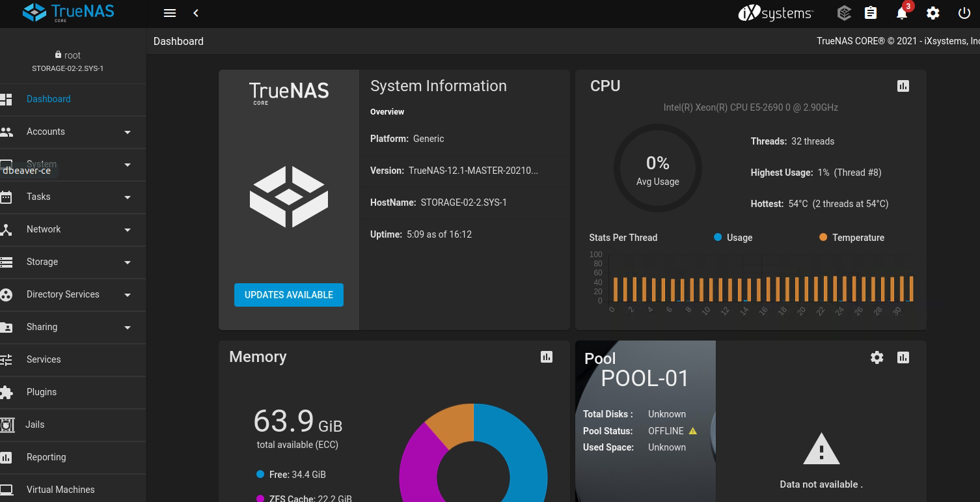Image resolution: width=980 pixels, height=502 pixels.
Task: Click the pool OFFLINE warning triangle
Action: point(692,431)
